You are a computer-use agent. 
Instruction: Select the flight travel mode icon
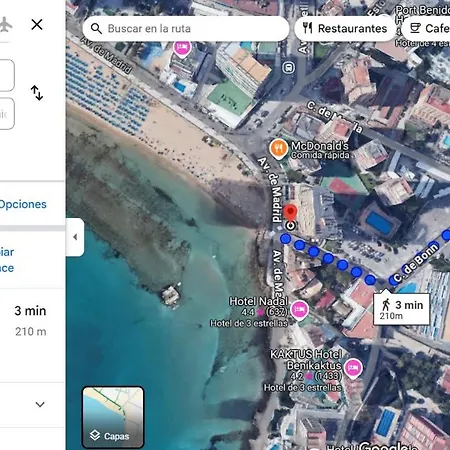pos(5,25)
